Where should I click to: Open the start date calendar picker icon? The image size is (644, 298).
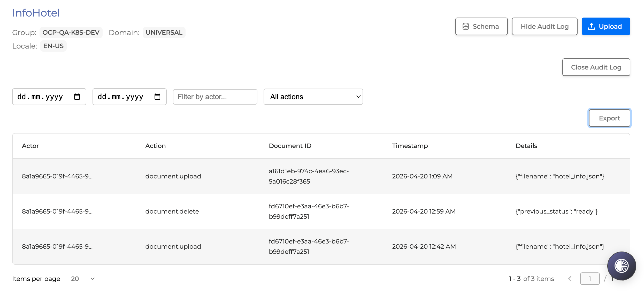coord(77,97)
